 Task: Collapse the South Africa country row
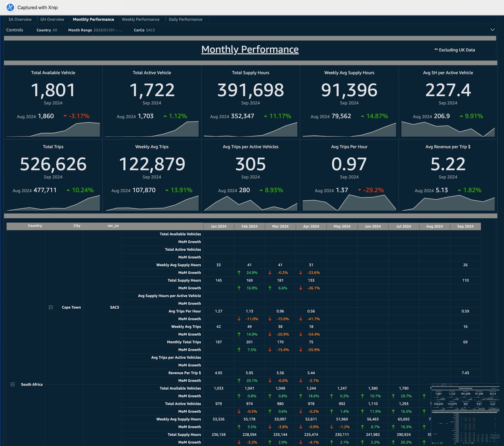13,384
